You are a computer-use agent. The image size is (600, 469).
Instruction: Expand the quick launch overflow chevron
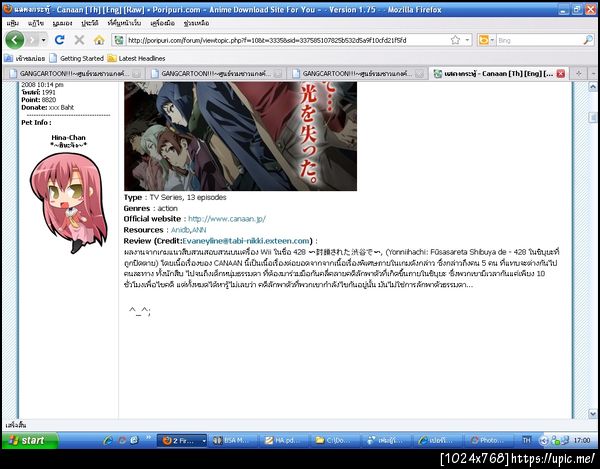pyautogui.click(x=148, y=438)
